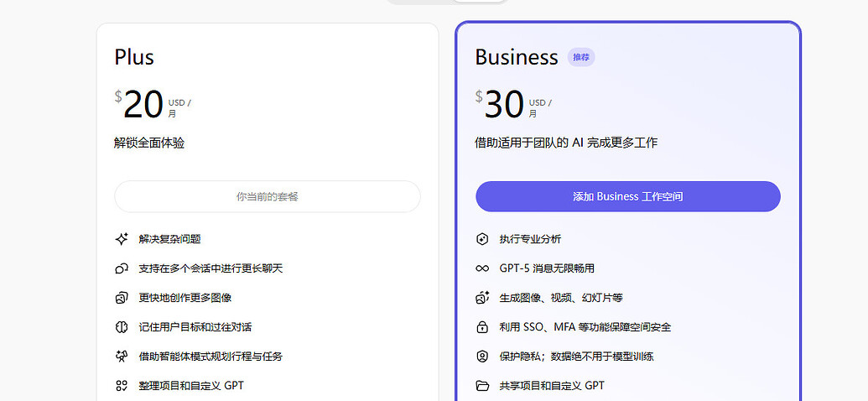Click the grid icon beside 整理项目和自定义 GPT

click(122, 386)
